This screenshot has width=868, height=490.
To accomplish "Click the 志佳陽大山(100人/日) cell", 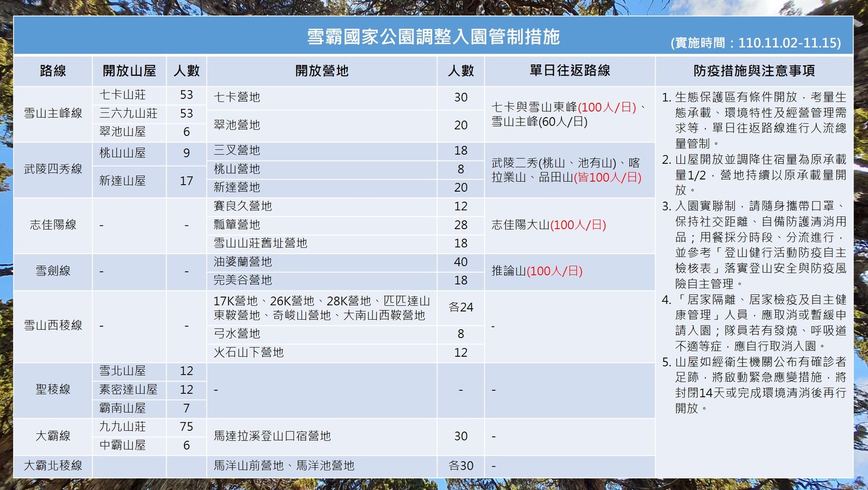I will coord(569,225).
